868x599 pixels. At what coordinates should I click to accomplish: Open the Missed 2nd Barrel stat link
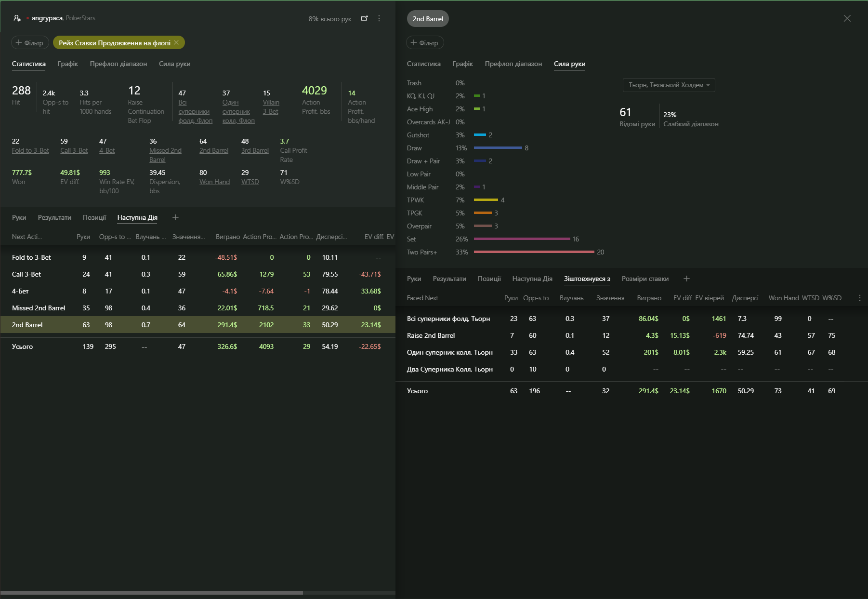pos(165,155)
